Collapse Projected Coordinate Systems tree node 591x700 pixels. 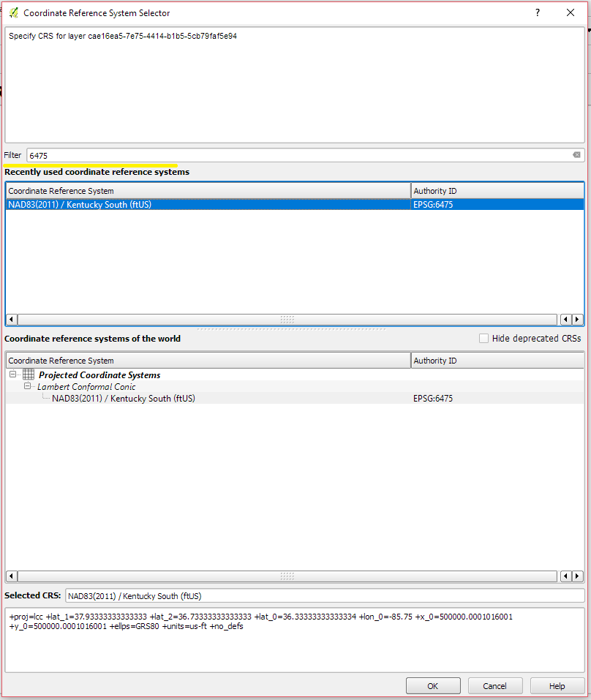click(x=14, y=375)
